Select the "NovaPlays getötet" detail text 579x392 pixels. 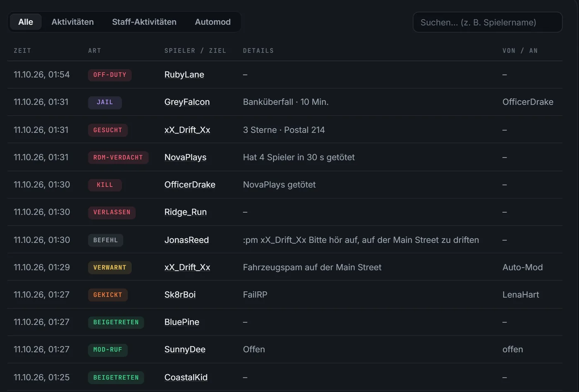pos(279,185)
